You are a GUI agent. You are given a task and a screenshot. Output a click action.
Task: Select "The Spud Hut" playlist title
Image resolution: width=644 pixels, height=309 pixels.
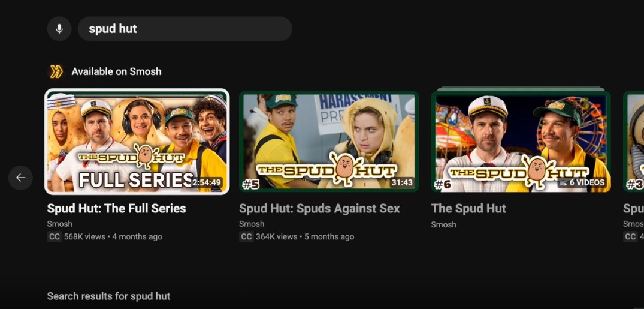pos(468,208)
